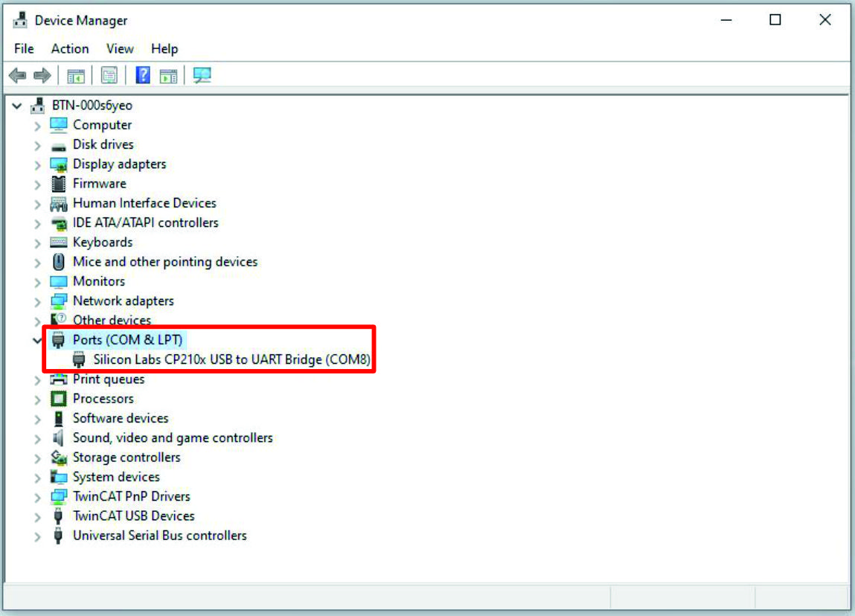Expand the Universal Serial Bus controllers chevron
Viewport: 855px width, 616px height.
[x=37, y=537]
